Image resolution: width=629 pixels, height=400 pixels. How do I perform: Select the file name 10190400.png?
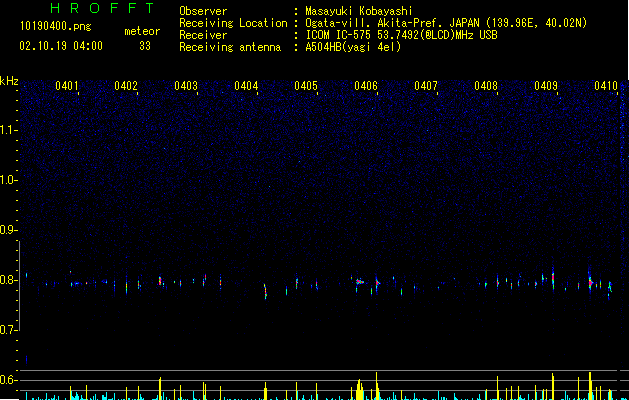click(x=56, y=27)
